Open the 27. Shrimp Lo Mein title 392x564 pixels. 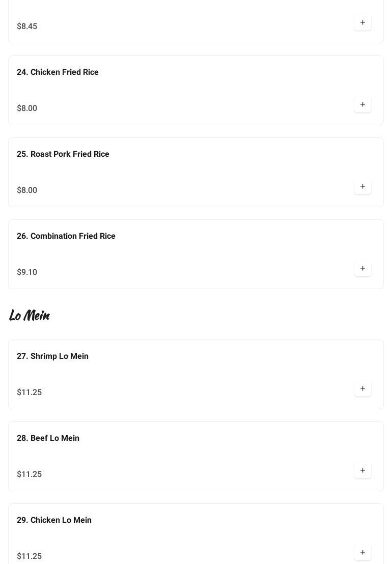(x=52, y=356)
